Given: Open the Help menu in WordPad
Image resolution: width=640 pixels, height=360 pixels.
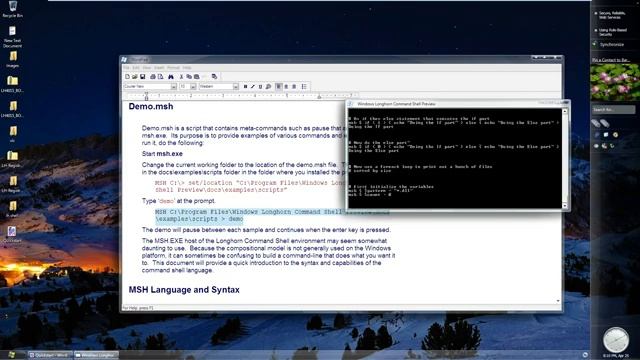Looking at the screenshot, I should tap(187, 68).
